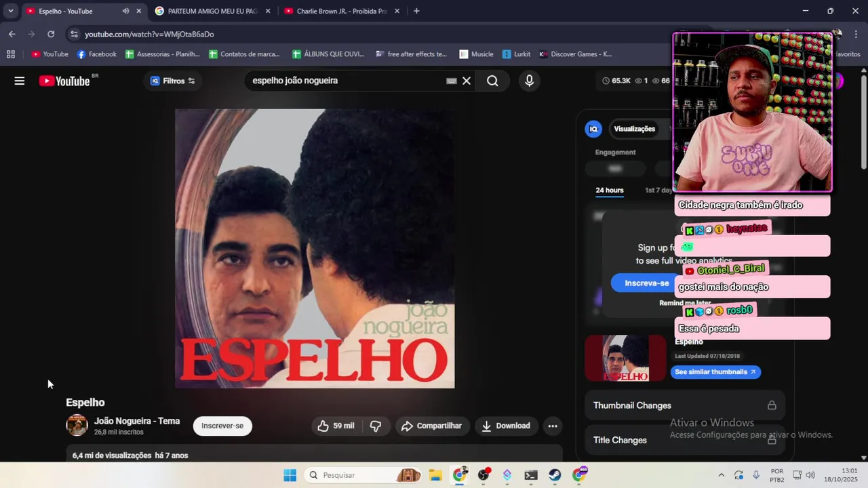The width and height of the screenshot is (868, 488).
Task: Run the search with the magnifier button
Action: [x=492, y=81]
